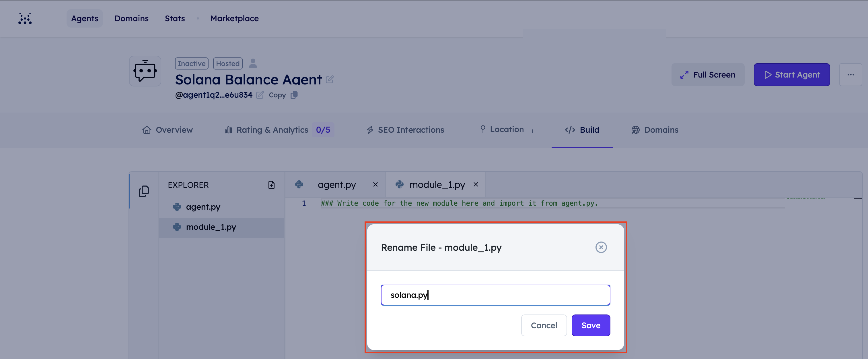This screenshot has width=868, height=359.
Task: Switch to the Overview tab
Action: pyautogui.click(x=168, y=130)
